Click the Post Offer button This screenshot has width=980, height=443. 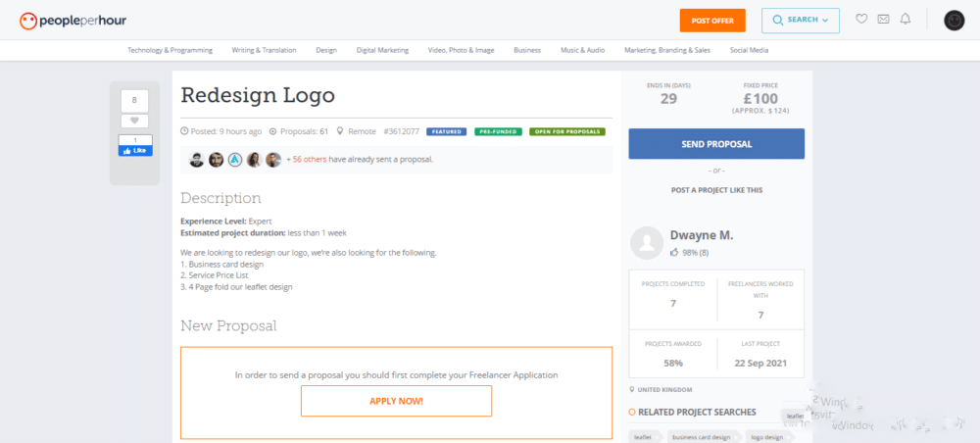[x=712, y=21]
